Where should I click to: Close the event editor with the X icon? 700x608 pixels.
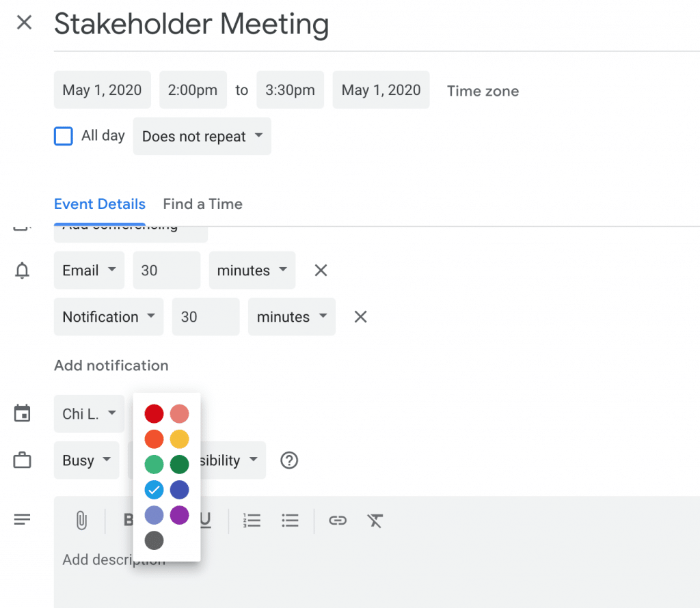[x=24, y=23]
